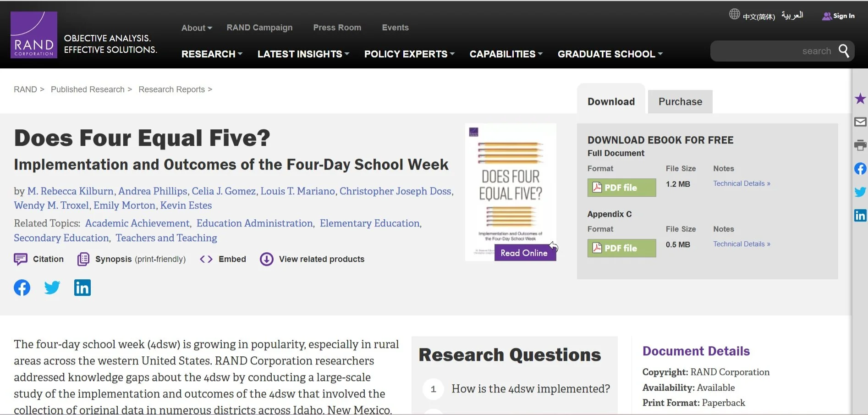The width and height of the screenshot is (868, 415).
Task: Open author Christopher Joseph Doss's page
Action: pyautogui.click(x=395, y=191)
